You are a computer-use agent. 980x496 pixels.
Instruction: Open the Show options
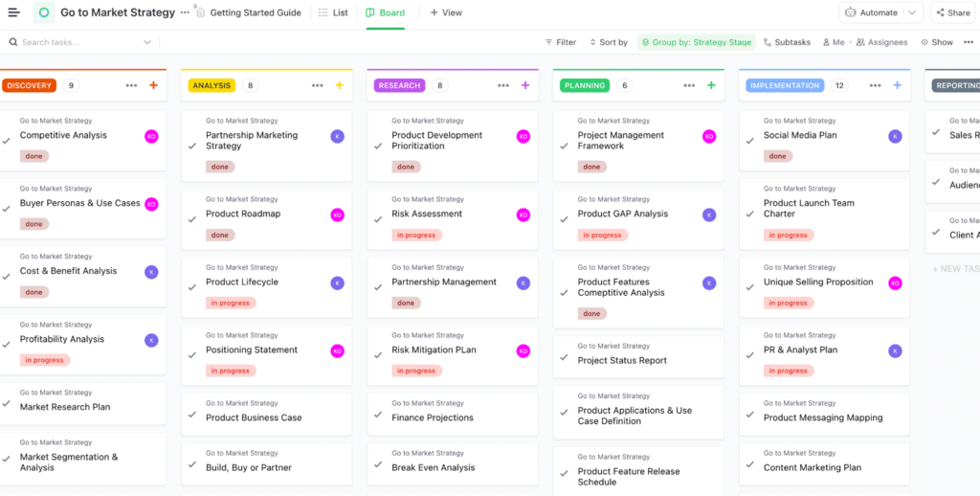(936, 42)
